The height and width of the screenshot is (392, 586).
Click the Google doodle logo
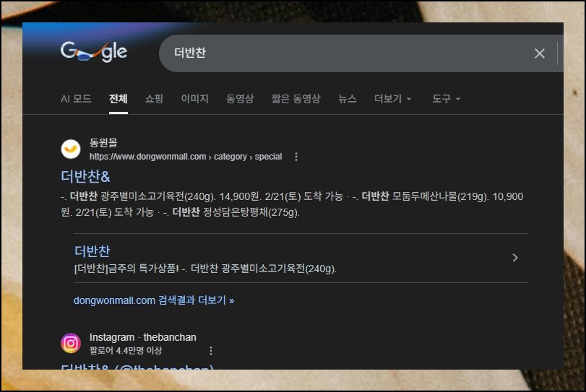(94, 51)
